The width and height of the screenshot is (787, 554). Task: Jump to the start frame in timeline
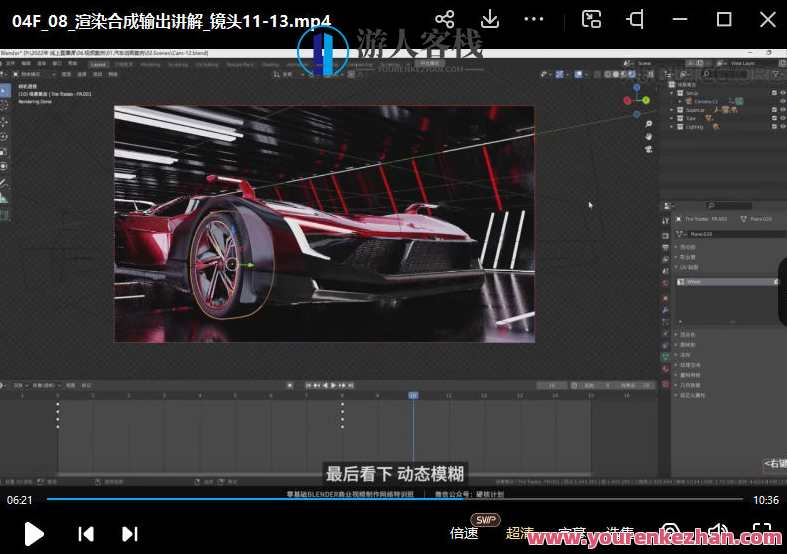(308, 385)
